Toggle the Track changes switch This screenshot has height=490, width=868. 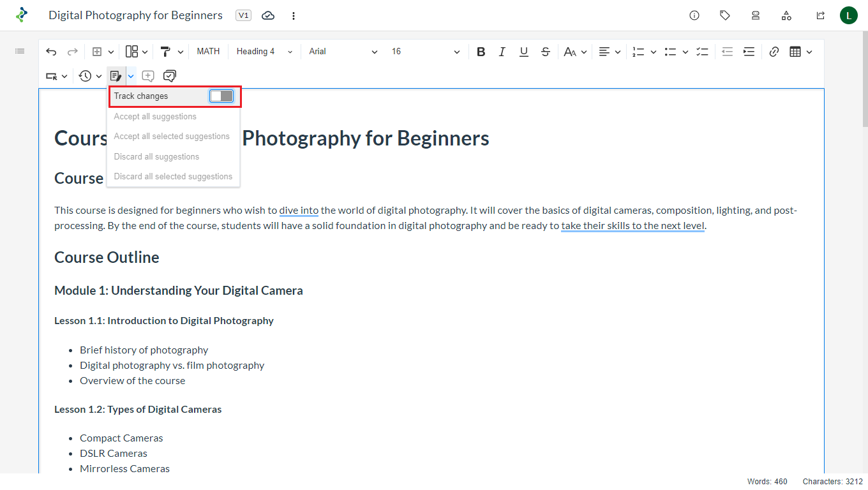[x=221, y=96]
